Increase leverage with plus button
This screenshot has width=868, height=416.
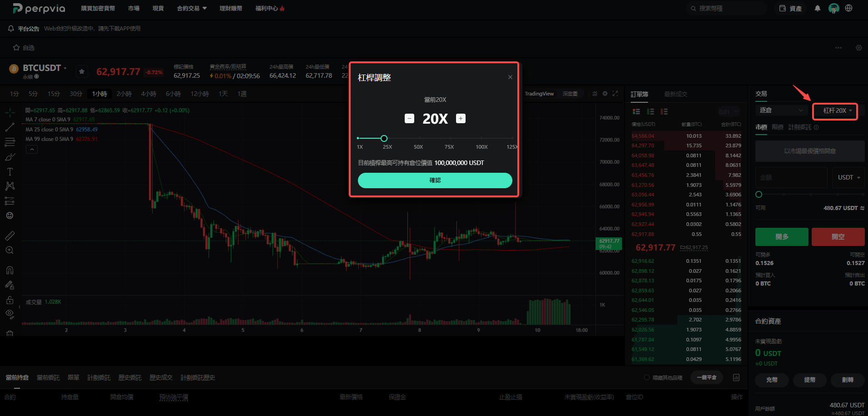click(x=461, y=119)
